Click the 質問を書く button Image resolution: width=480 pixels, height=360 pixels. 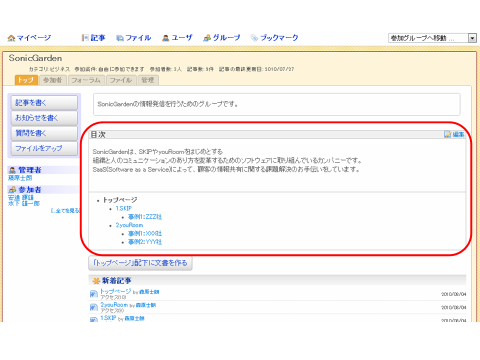44,133
